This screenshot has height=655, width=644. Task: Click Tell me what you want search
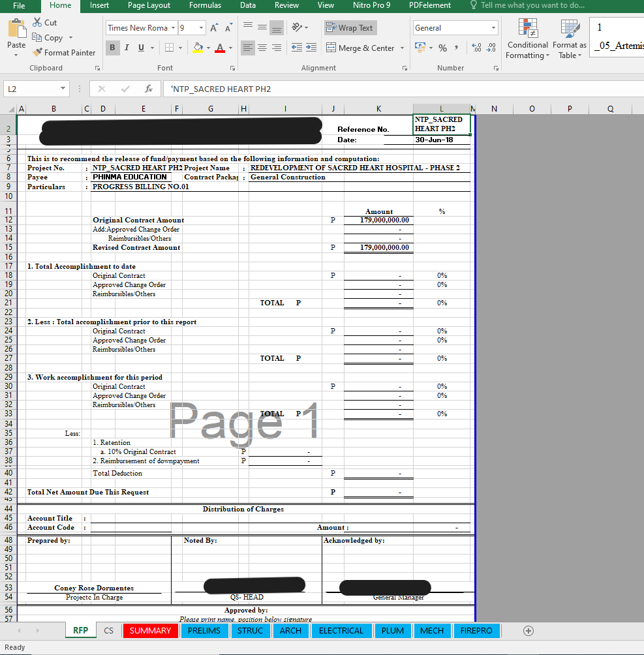pyautogui.click(x=527, y=5)
